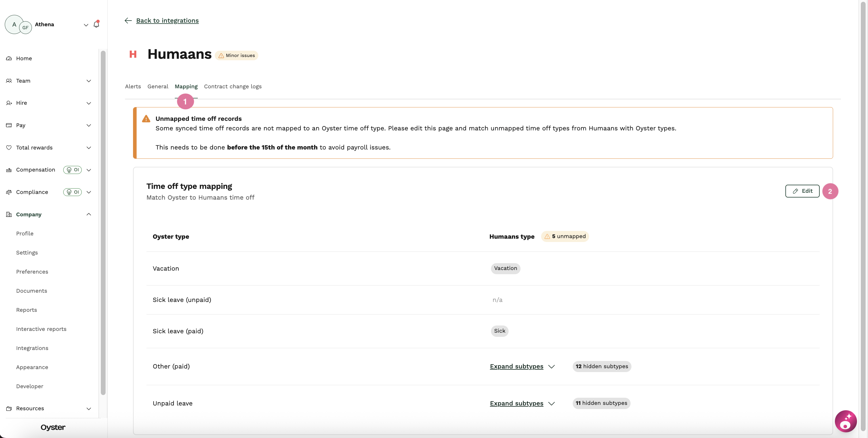Expand the Pay menu chevron
This screenshot has height=438, width=868.
(89, 125)
